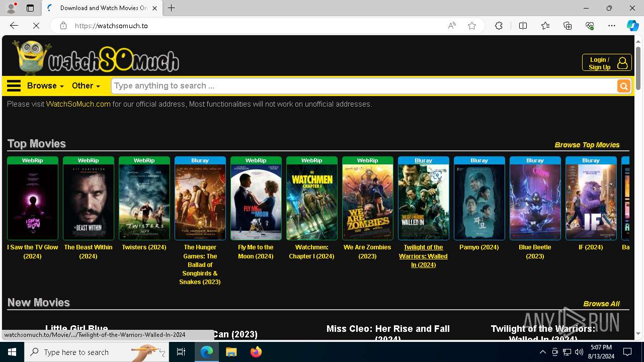Go back with the browser back arrow
The height and width of the screenshot is (362, 644).
(14, 26)
